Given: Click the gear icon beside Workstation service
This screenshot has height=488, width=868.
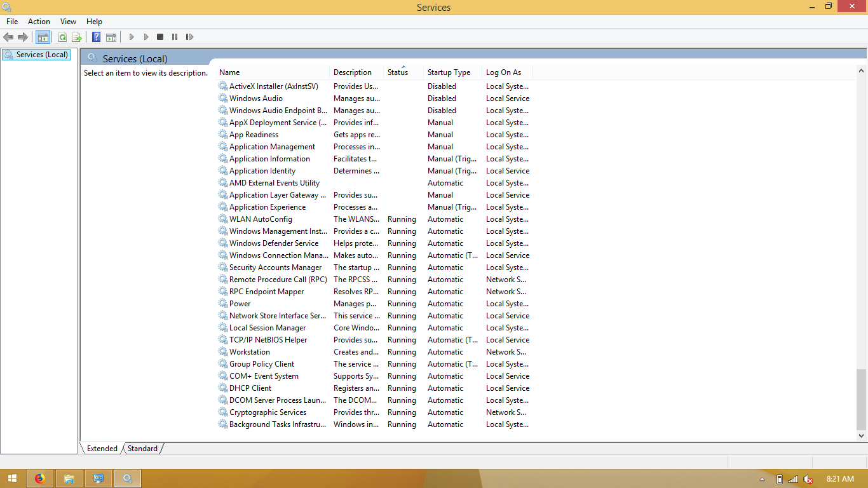Looking at the screenshot, I should (223, 351).
